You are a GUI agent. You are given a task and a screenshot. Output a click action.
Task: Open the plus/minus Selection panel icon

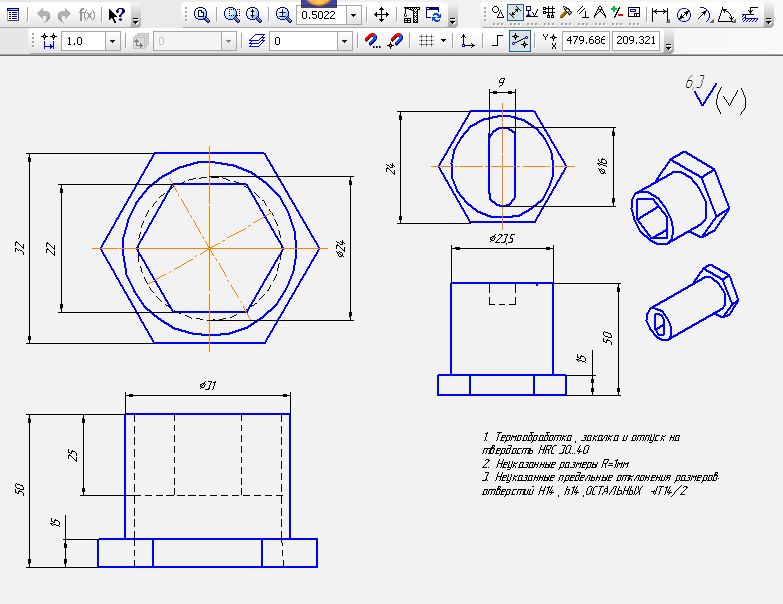617,13
